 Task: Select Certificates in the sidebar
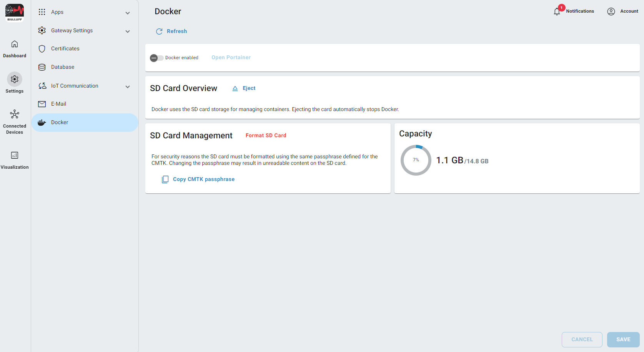[65, 49]
